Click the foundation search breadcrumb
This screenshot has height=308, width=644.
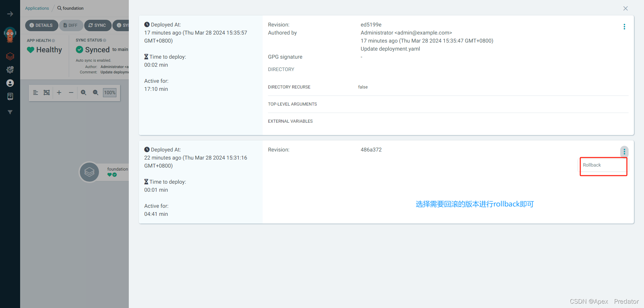[70, 8]
